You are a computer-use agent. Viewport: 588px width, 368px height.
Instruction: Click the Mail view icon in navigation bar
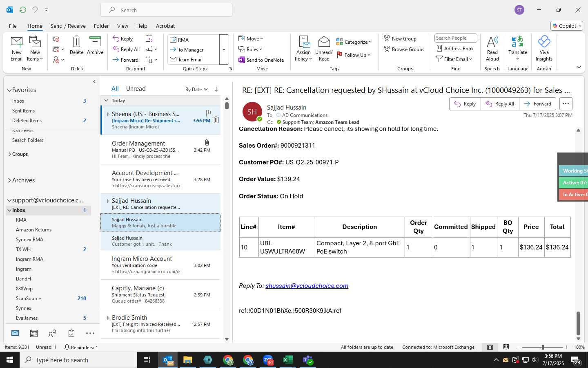click(15, 333)
